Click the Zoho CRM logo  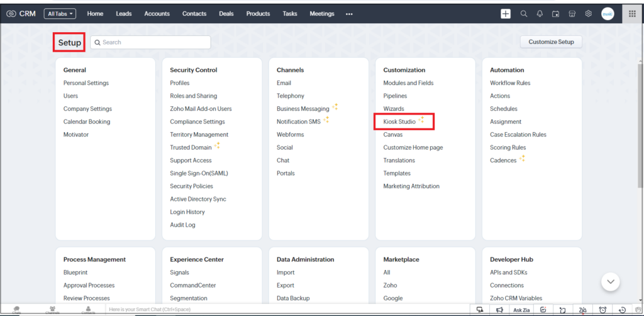pos(21,14)
